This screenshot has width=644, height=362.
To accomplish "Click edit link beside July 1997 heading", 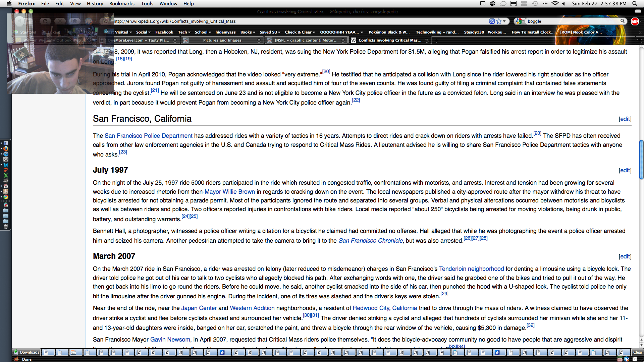I will pos(625,170).
